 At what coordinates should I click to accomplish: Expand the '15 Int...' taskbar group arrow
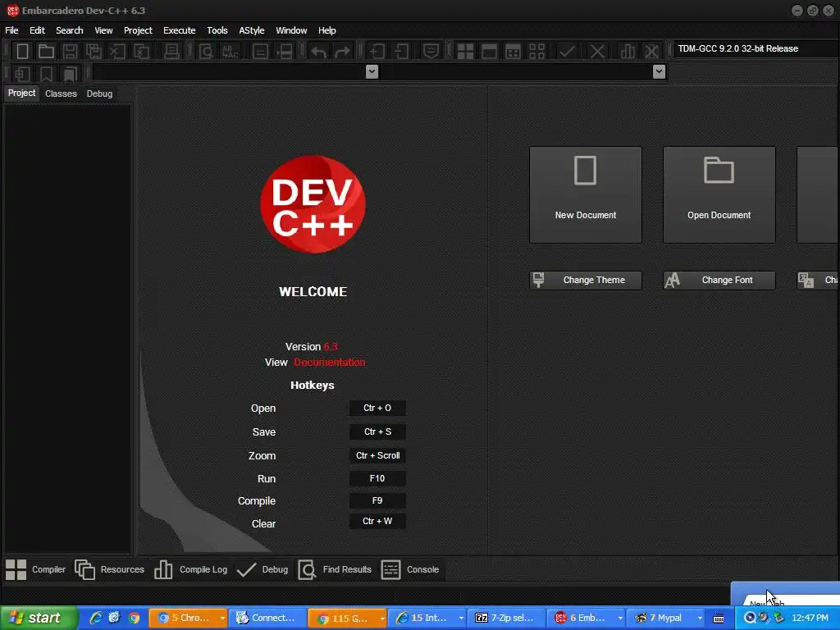pos(461,619)
